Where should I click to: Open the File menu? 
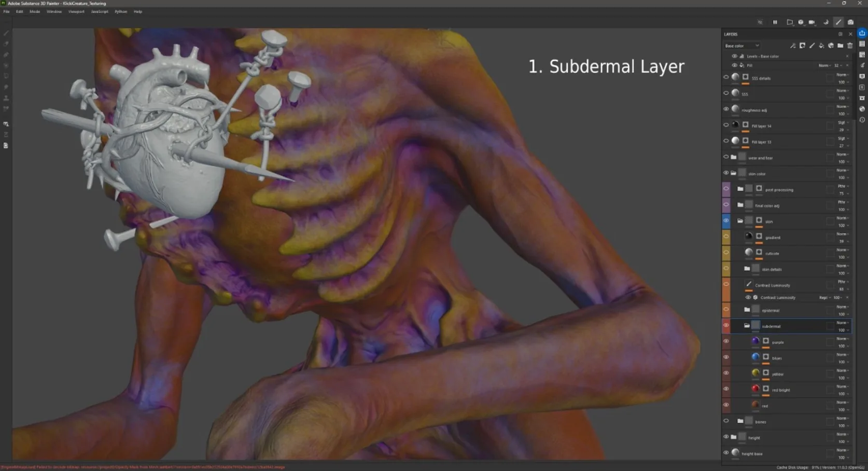[6, 11]
